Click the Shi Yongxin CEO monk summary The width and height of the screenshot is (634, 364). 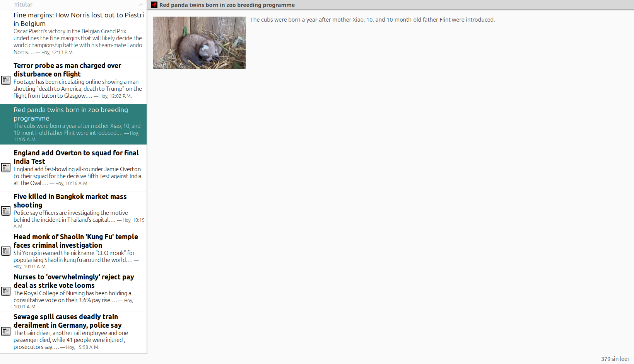tap(76, 260)
